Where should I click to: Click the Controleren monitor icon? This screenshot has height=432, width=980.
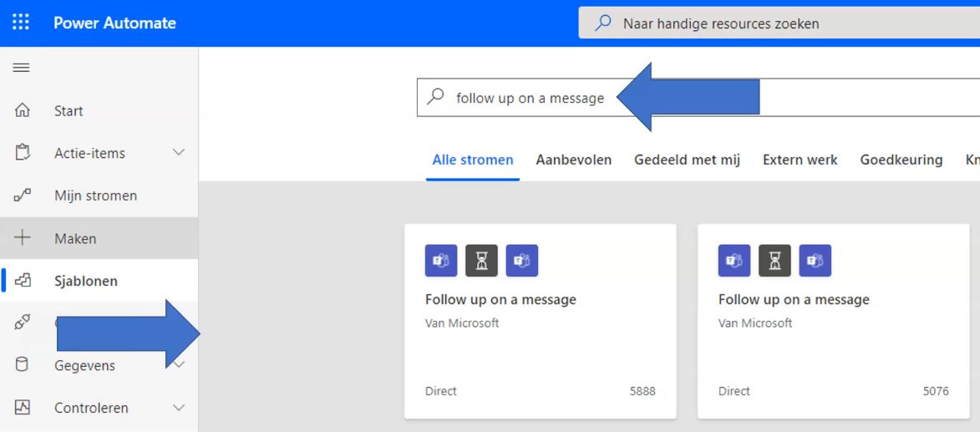click(x=22, y=408)
